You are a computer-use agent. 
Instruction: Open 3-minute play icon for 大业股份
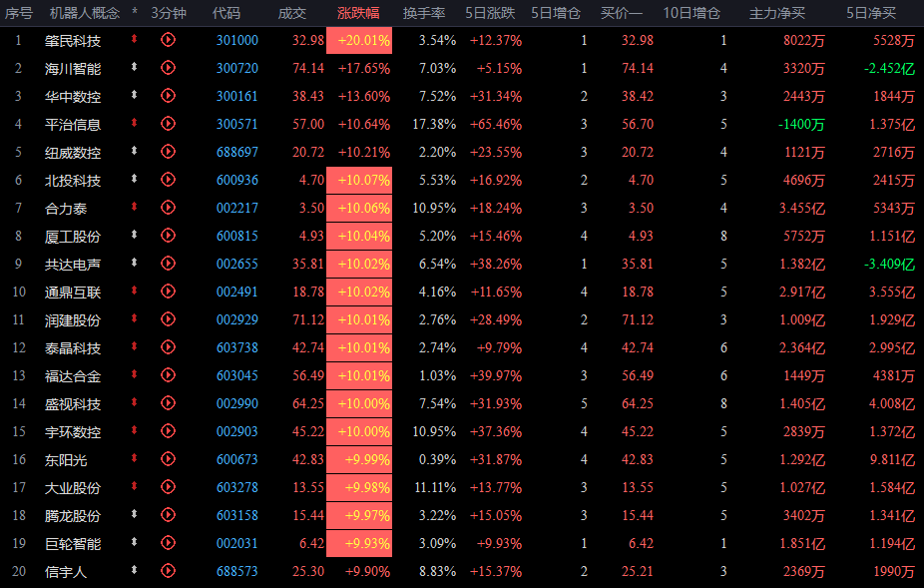168,487
